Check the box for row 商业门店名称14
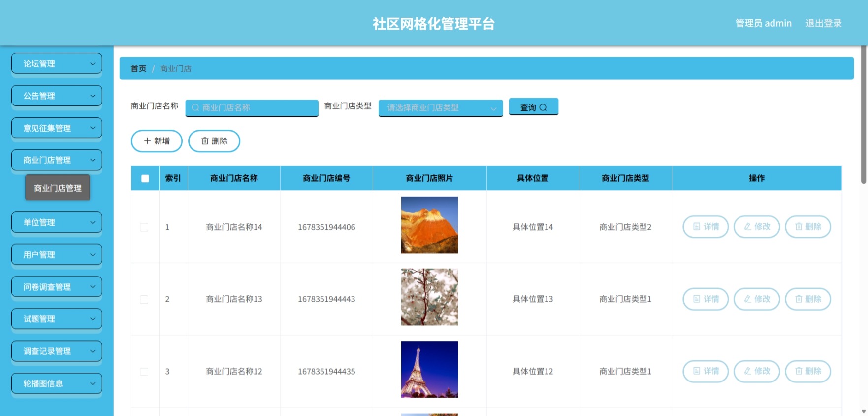 click(x=144, y=227)
